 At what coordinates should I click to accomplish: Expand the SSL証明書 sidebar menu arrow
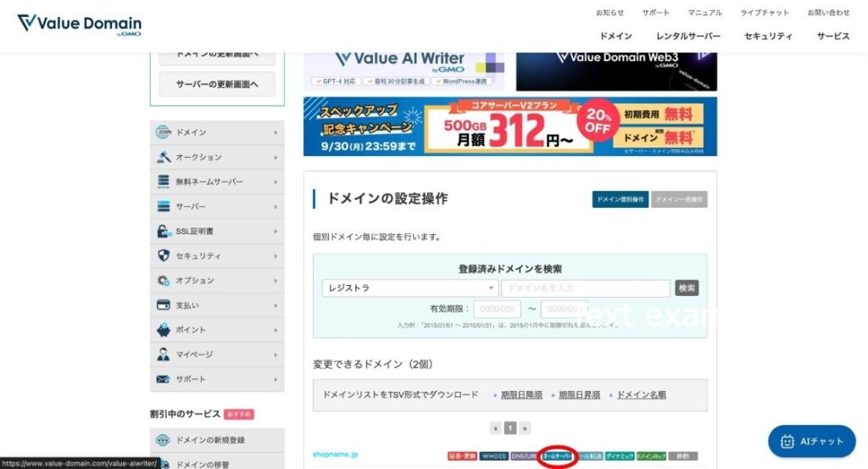click(275, 232)
